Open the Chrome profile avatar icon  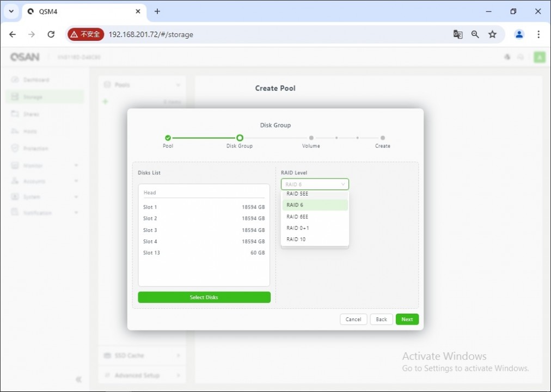(519, 34)
